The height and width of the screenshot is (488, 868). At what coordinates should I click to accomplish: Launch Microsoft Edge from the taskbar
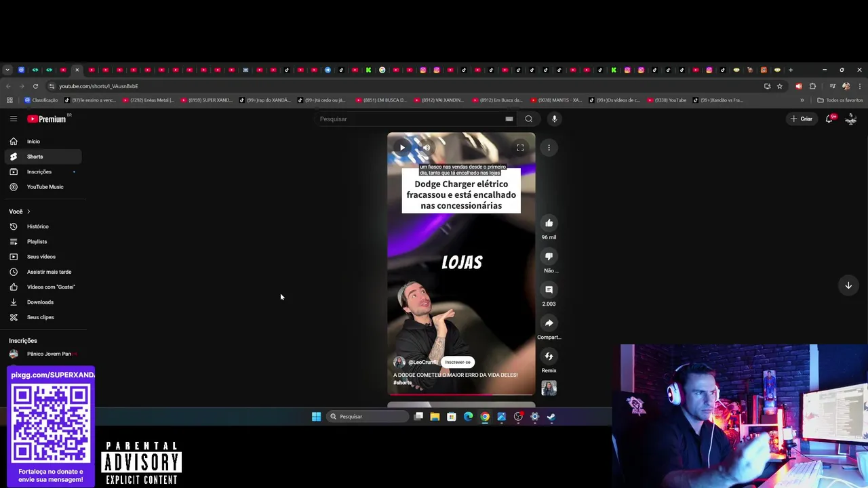[x=468, y=416]
